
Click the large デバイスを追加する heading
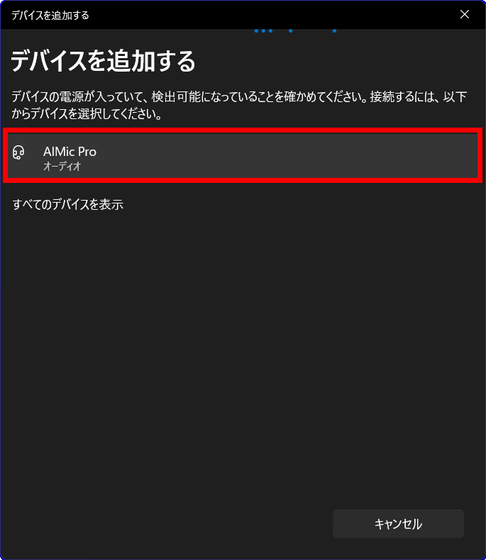click(x=103, y=61)
